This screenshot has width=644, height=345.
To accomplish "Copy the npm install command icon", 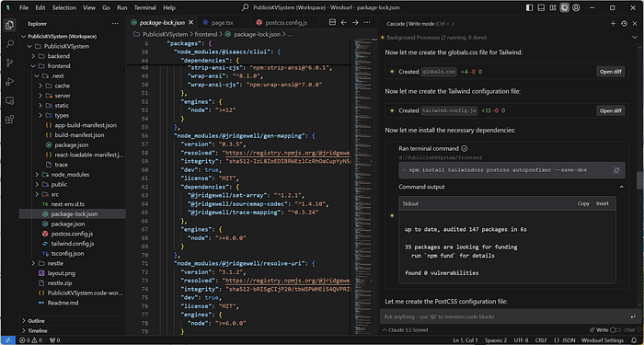I will [x=616, y=170].
